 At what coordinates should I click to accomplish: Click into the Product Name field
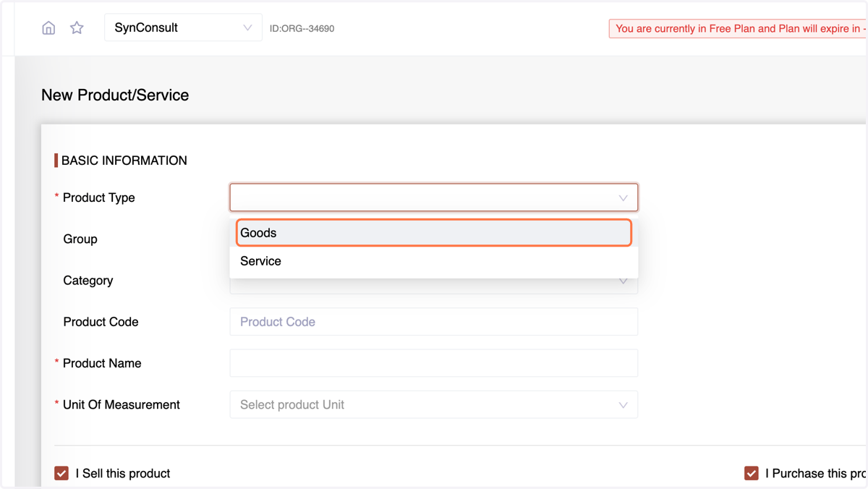point(434,363)
